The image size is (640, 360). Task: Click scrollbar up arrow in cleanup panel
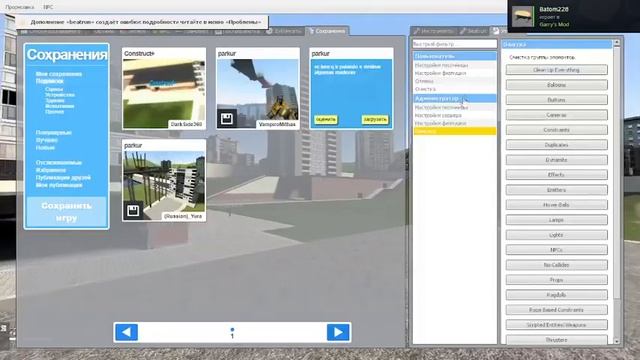(617, 42)
